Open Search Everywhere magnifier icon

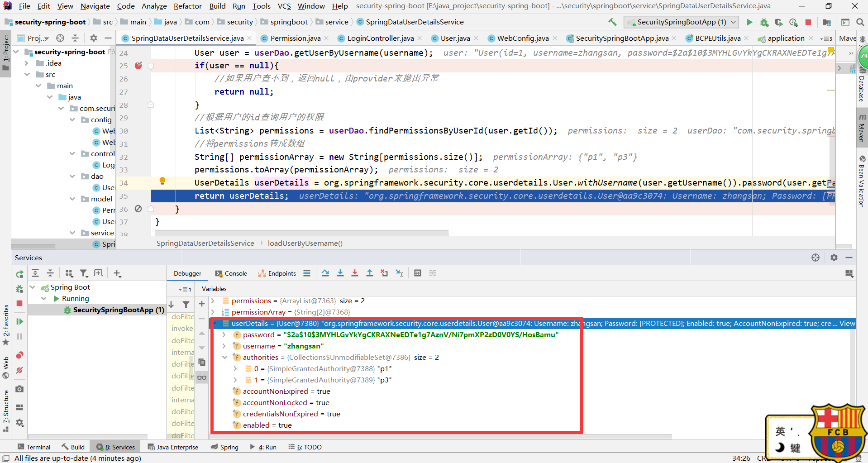coord(860,22)
